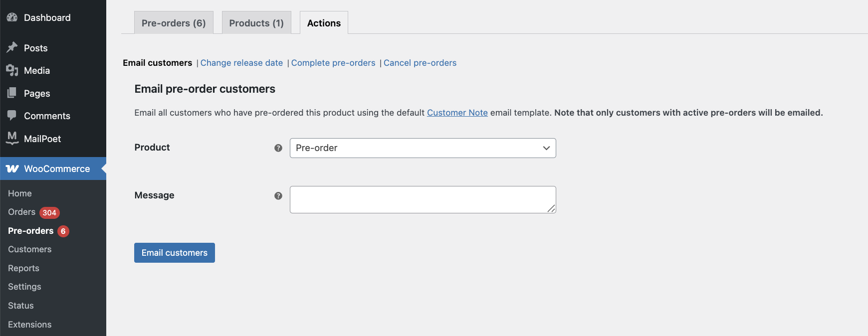
Task: Click the Product field help icon
Action: coord(278,148)
